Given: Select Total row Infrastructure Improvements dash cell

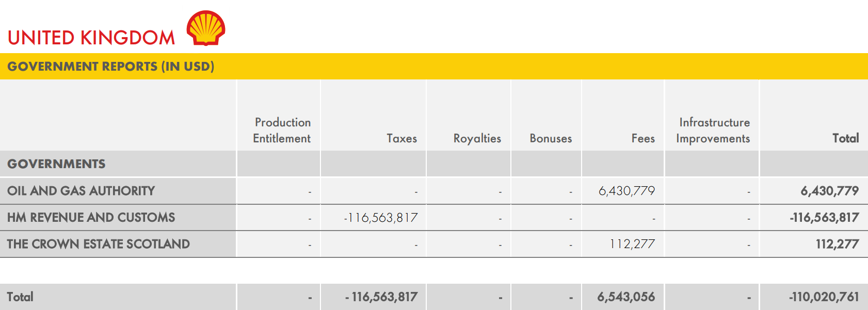Looking at the screenshot, I should coord(749,298).
